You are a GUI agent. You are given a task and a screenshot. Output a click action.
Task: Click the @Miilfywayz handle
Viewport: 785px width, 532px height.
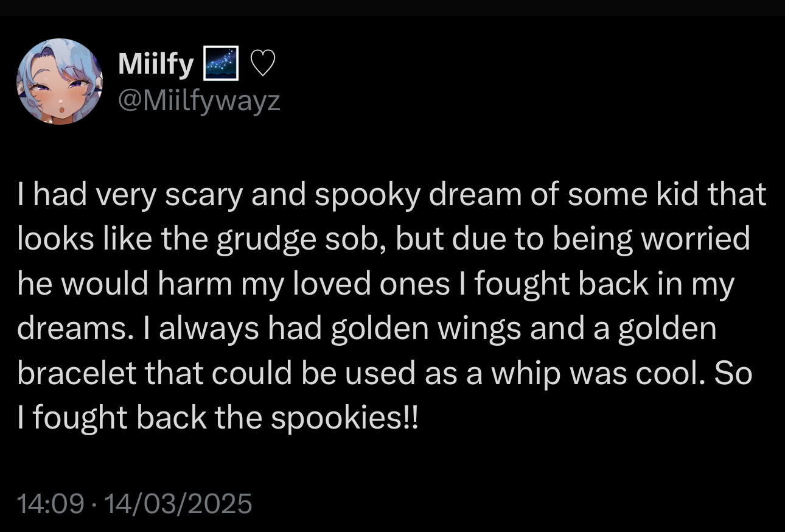tap(198, 99)
